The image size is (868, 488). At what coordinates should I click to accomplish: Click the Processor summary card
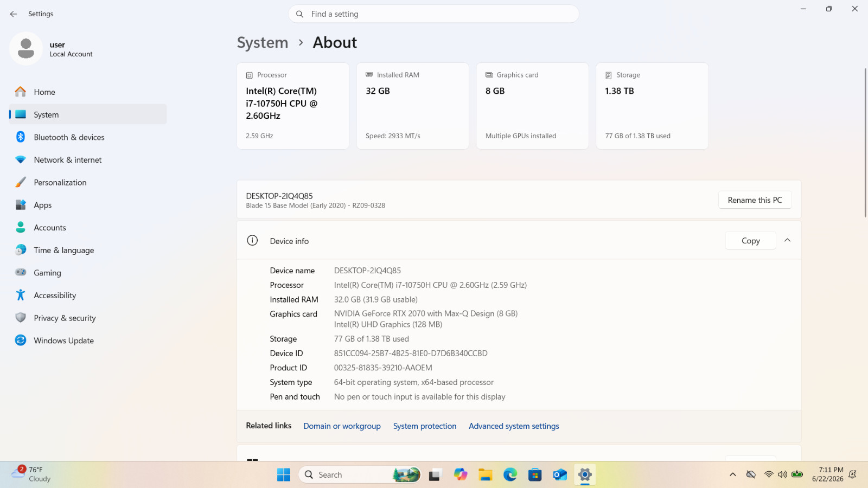pos(293,106)
